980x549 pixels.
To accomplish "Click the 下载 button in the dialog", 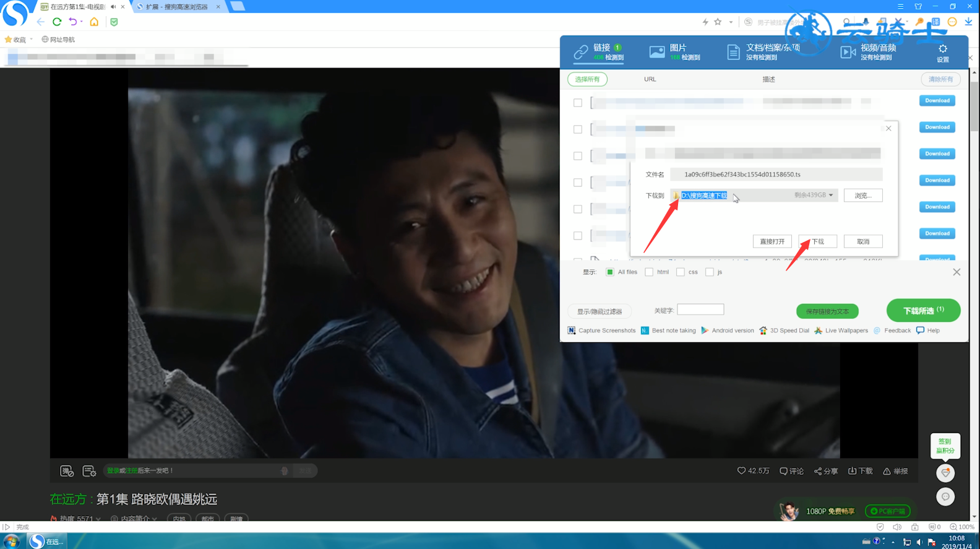I will tap(817, 241).
